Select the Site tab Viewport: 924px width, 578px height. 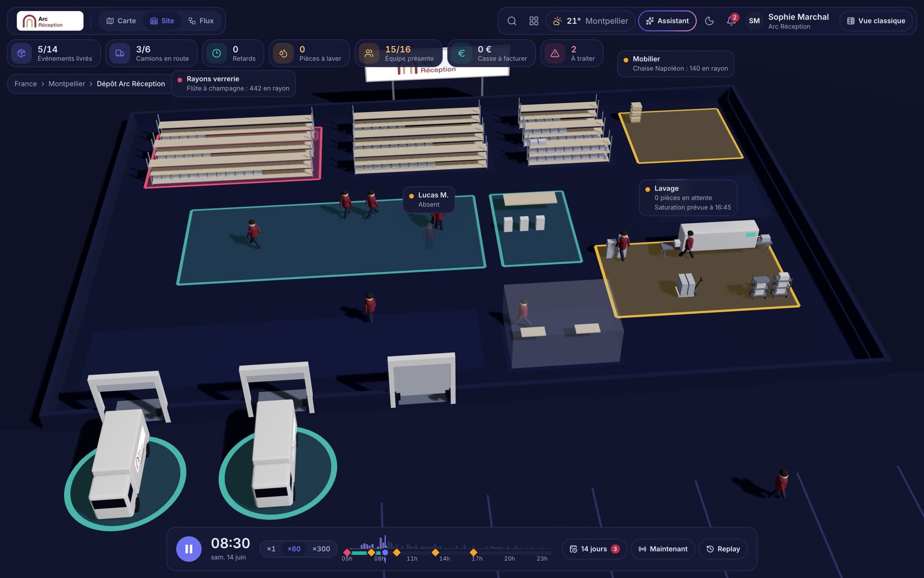click(162, 21)
